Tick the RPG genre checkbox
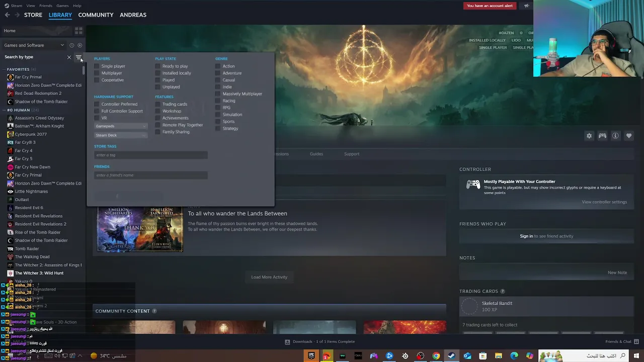This screenshot has width=644, height=362. click(218, 108)
